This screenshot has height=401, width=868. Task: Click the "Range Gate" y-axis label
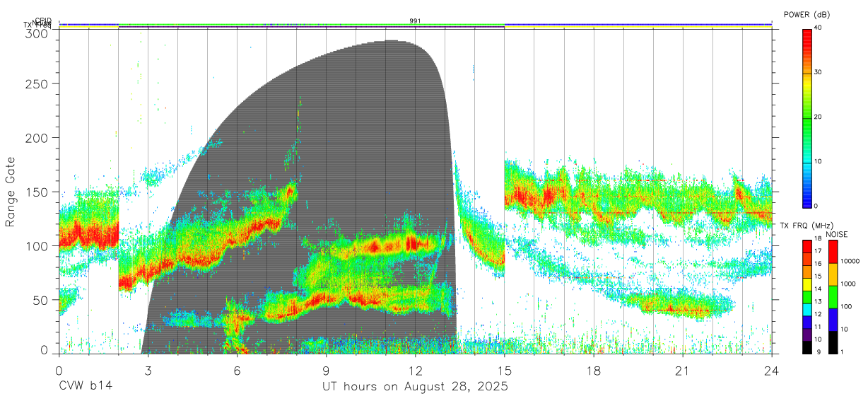click(x=11, y=192)
